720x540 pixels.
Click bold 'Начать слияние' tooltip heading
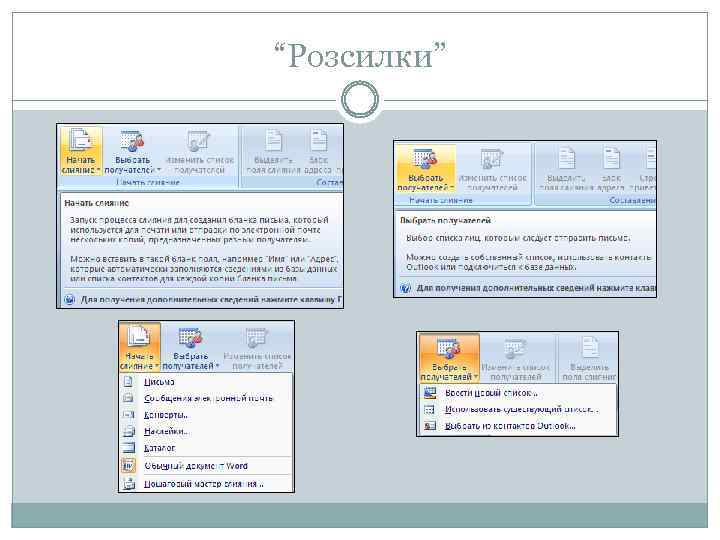click(x=96, y=203)
